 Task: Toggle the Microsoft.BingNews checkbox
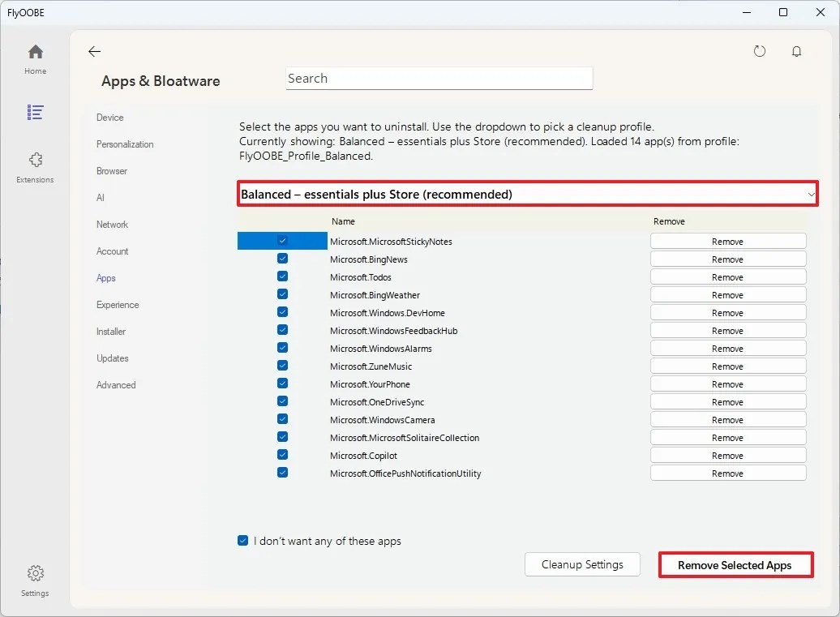[282, 258]
